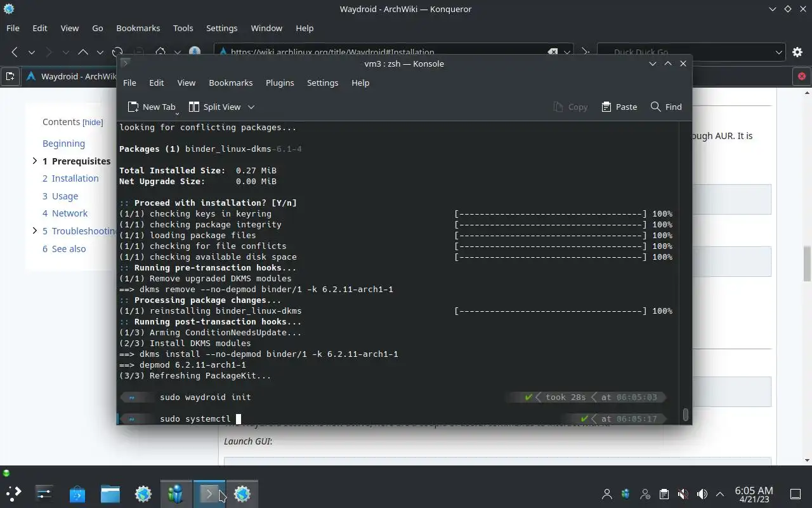This screenshot has width=812, height=508.
Task: Open Konqueror up-directory history dropdown
Action: [100, 52]
